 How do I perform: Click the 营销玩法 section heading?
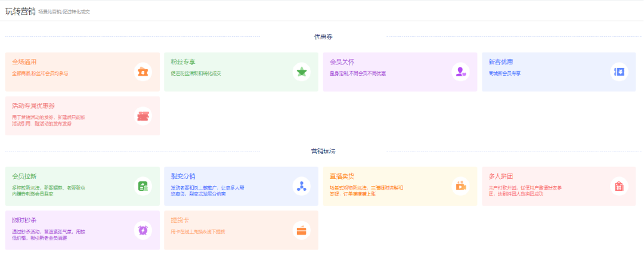coord(323,151)
